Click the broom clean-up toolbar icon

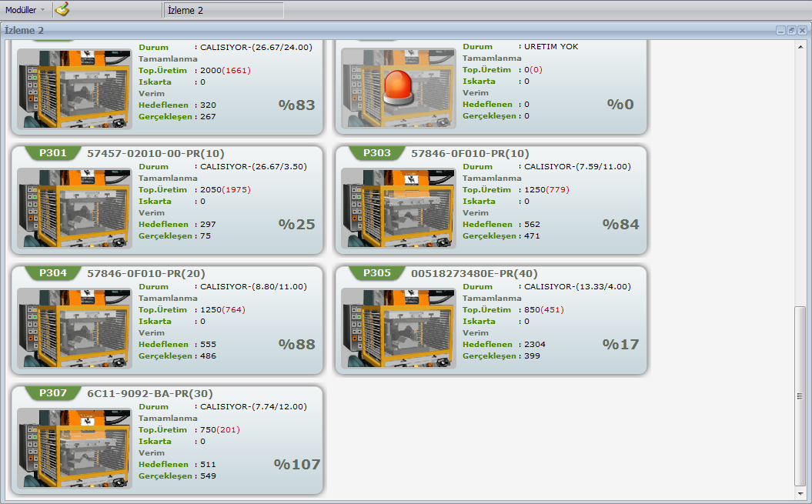[x=62, y=10]
